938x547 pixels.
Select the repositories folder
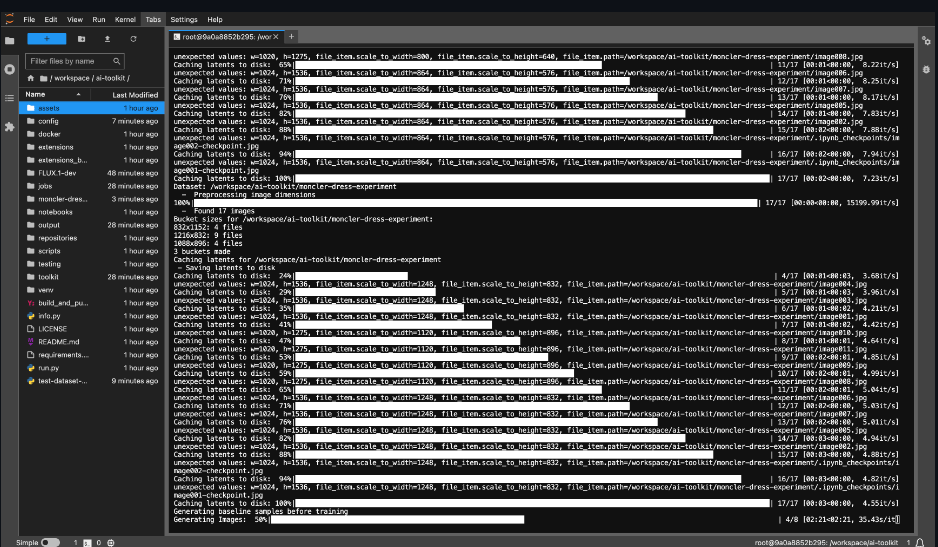92,238
